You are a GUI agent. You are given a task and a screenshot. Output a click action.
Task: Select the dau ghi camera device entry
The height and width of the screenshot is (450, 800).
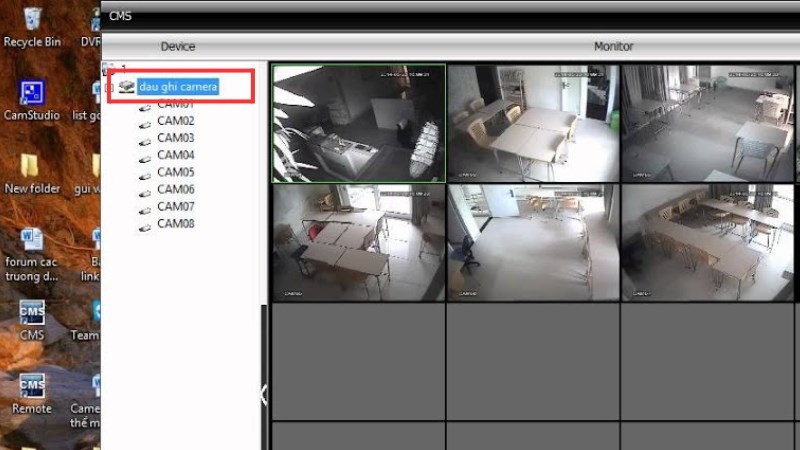178,87
